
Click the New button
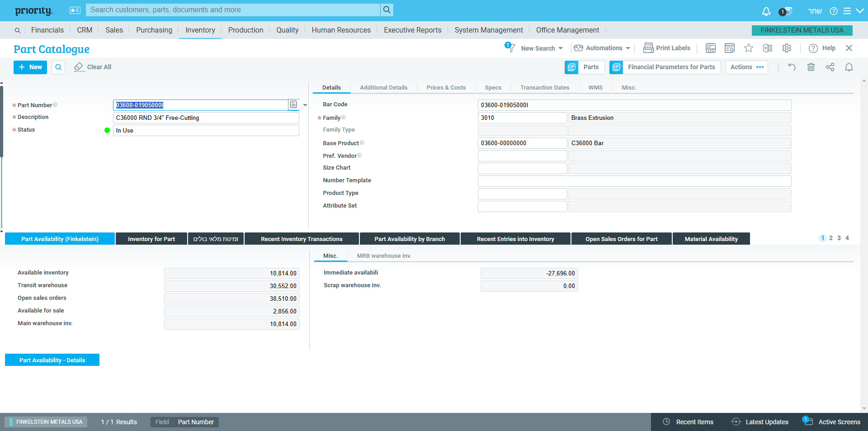point(30,67)
